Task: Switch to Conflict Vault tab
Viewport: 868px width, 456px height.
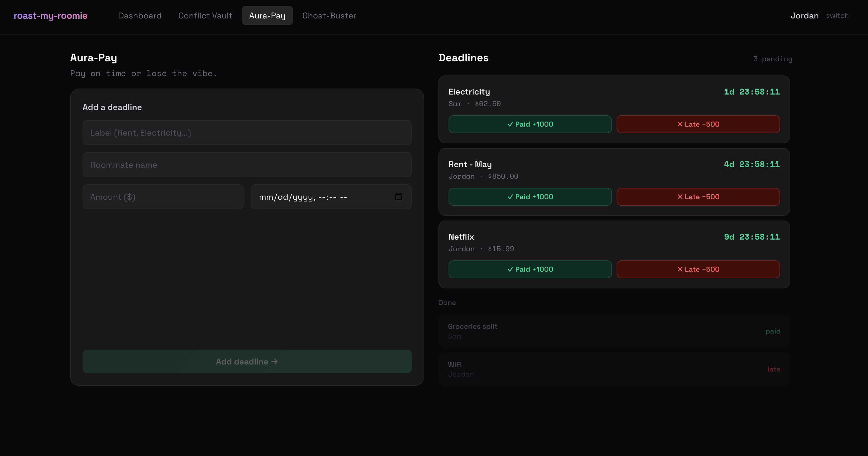Action: [x=205, y=15]
